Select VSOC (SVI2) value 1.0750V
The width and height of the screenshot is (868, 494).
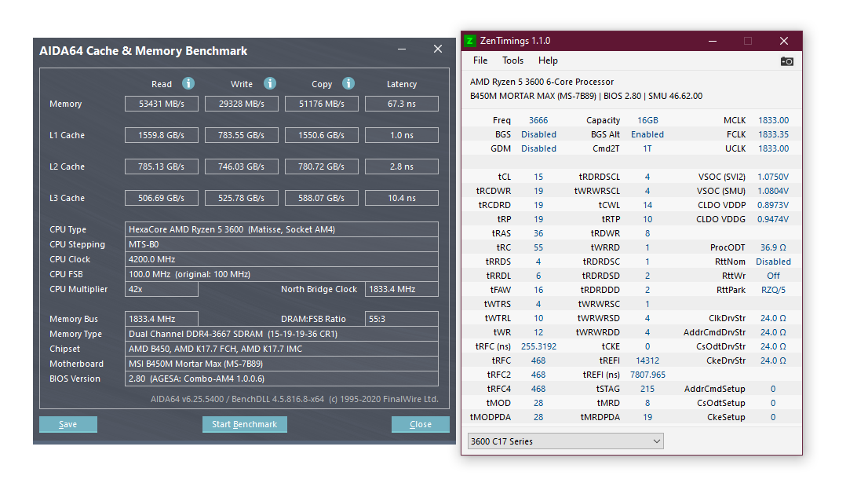coord(773,177)
